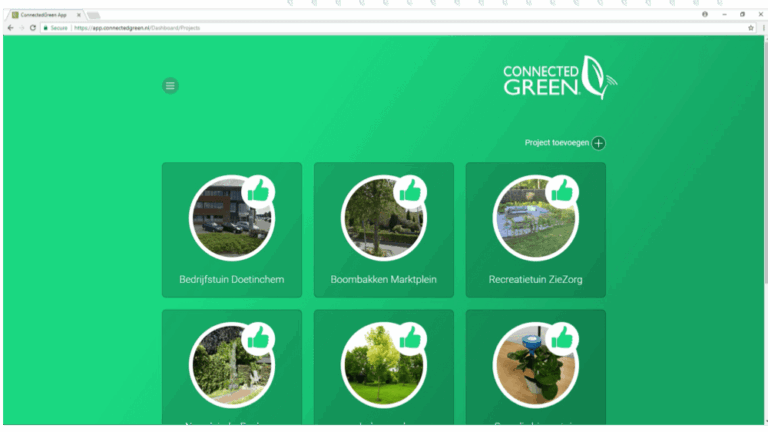Open the potted plant project photo
Viewport: 768px width, 432px height.
pyautogui.click(x=535, y=365)
